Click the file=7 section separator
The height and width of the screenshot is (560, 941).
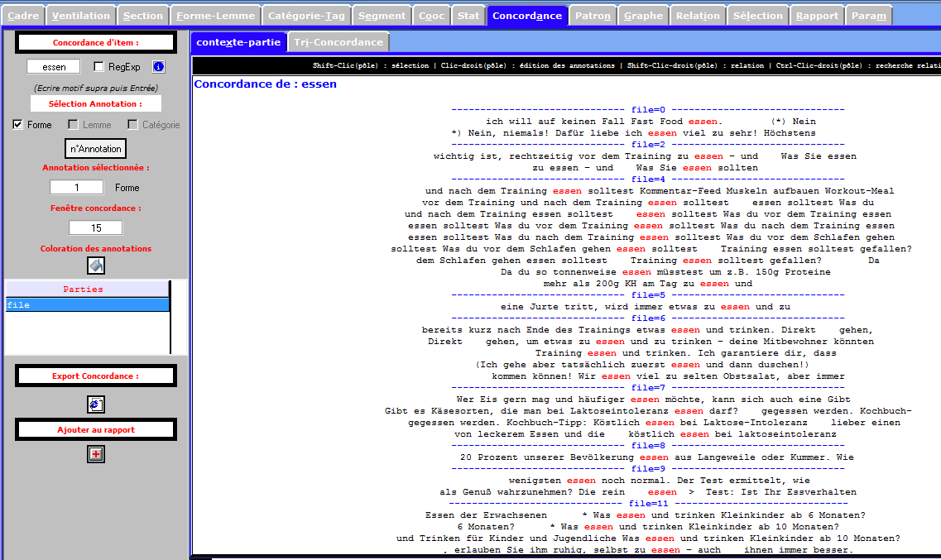point(648,388)
